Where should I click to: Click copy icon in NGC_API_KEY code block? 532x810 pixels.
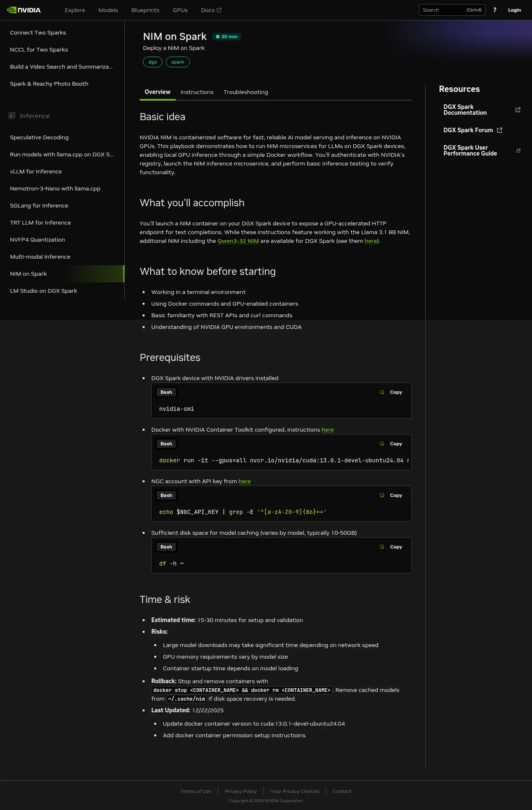[x=382, y=495]
